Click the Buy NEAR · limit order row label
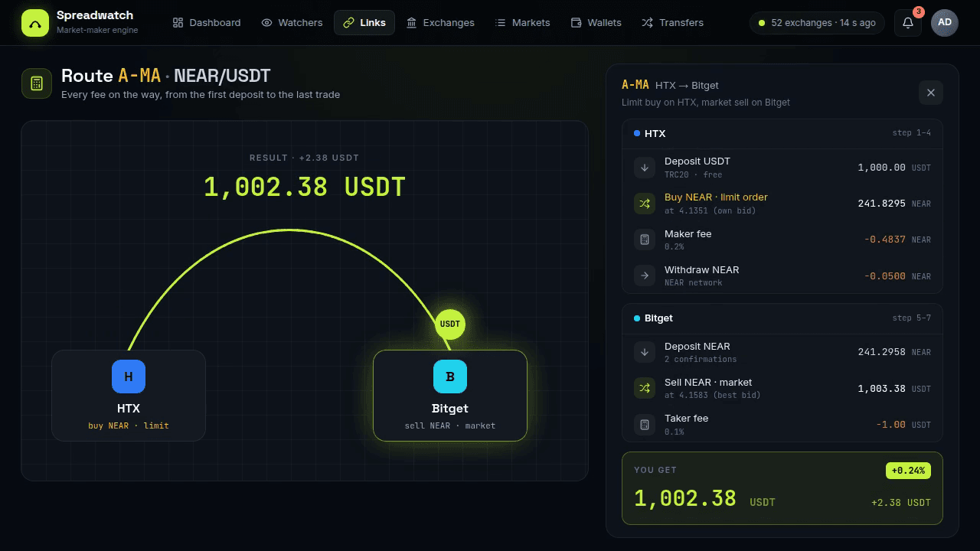 pos(716,197)
